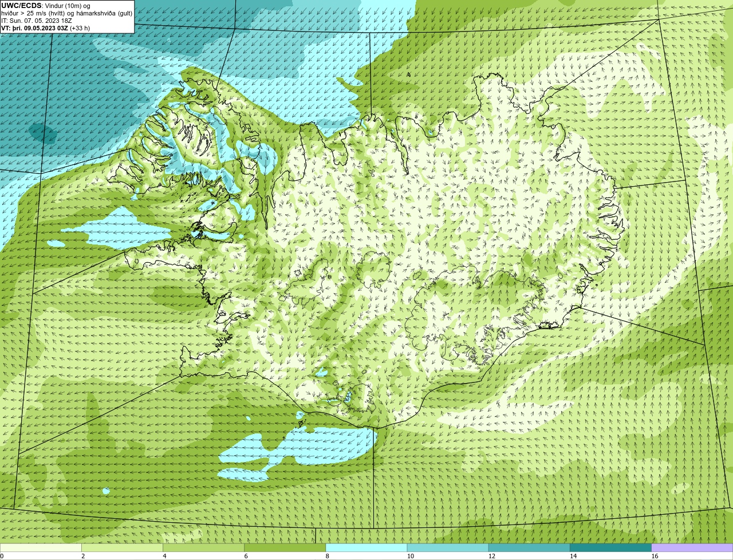The image size is (733, 560).
Task: Click the '4' label on the color scale
Action: pos(164,556)
